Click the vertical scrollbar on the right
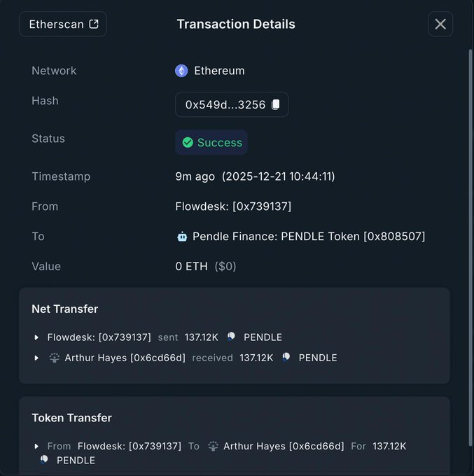 pyautogui.click(x=470, y=210)
